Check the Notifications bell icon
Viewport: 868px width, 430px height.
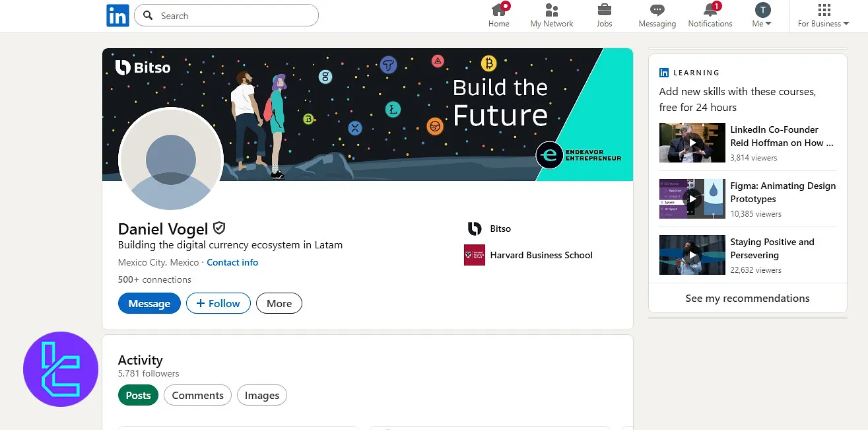point(710,11)
